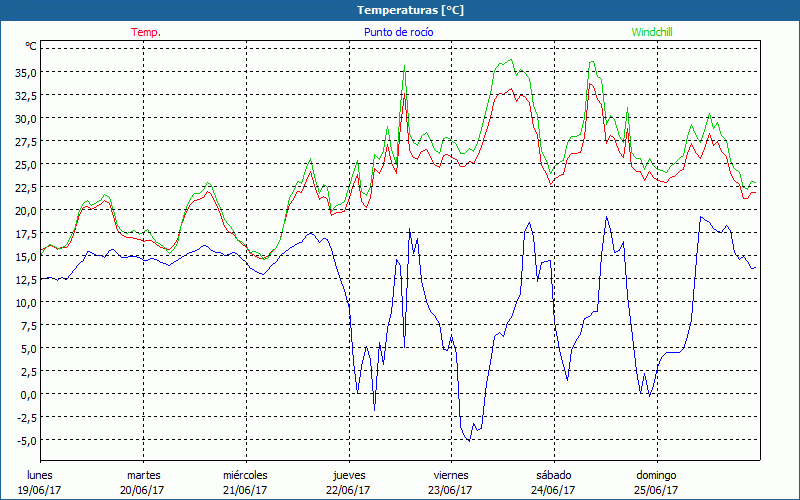Click the °C unit label above the y-axis
This screenshot has height=500, width=800.
pyautogui.click(x=31, y=46)
